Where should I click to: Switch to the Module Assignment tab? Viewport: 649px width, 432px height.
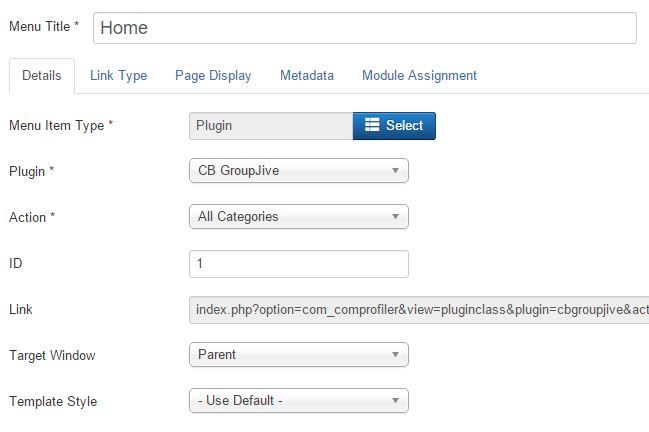[x=419, y=76]
